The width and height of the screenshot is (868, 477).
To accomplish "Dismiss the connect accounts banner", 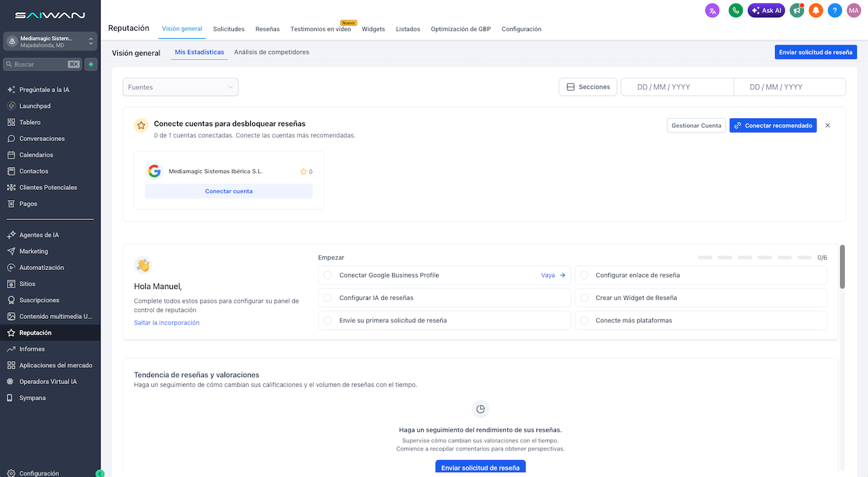I will [827, 126].
